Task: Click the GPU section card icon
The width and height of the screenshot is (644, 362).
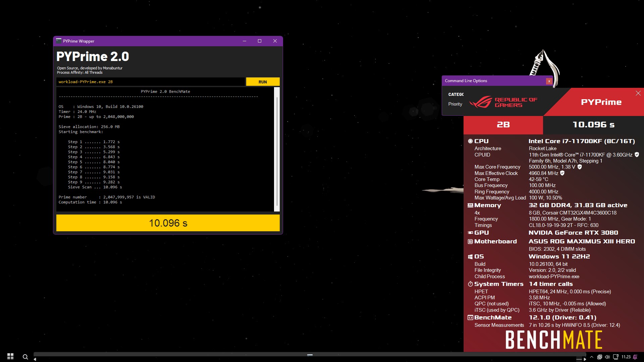Action: (x=470, y=233)
